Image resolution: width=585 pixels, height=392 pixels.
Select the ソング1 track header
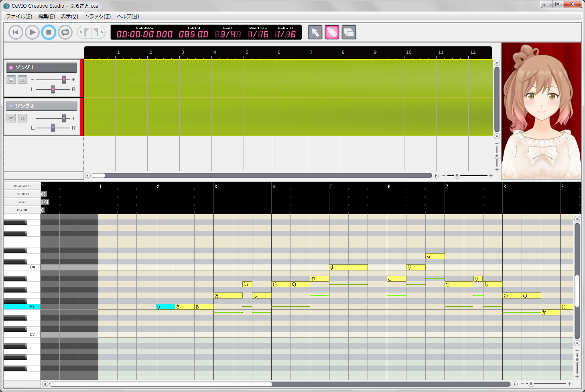[42, 67]
